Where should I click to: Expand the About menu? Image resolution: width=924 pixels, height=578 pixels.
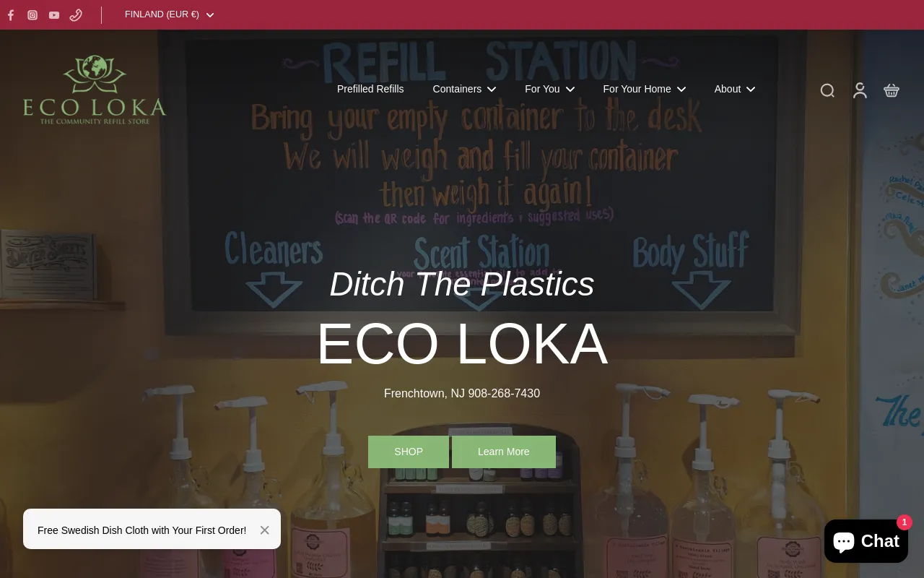pyautogui.click(x=734, y=89)
